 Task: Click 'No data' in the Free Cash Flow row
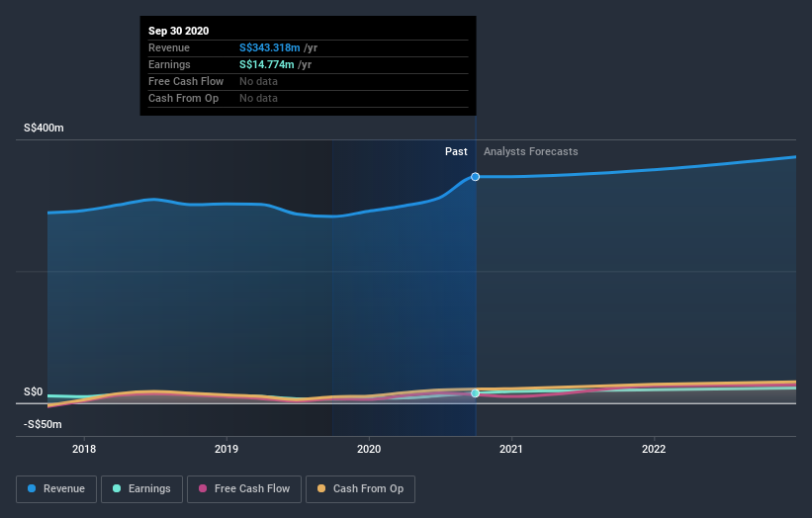coord(258,81)
